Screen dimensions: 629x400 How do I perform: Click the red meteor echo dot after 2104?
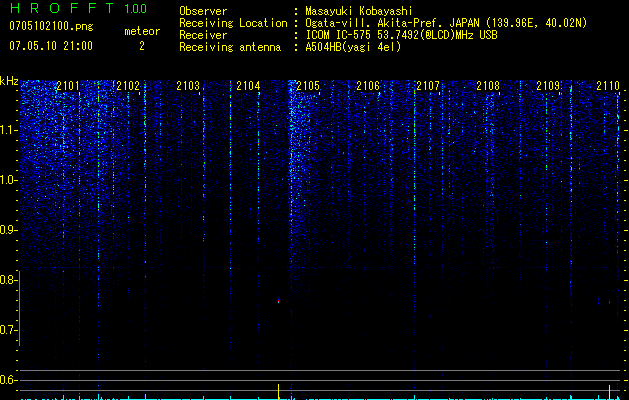pyautogui.click(x=278, y=301)
